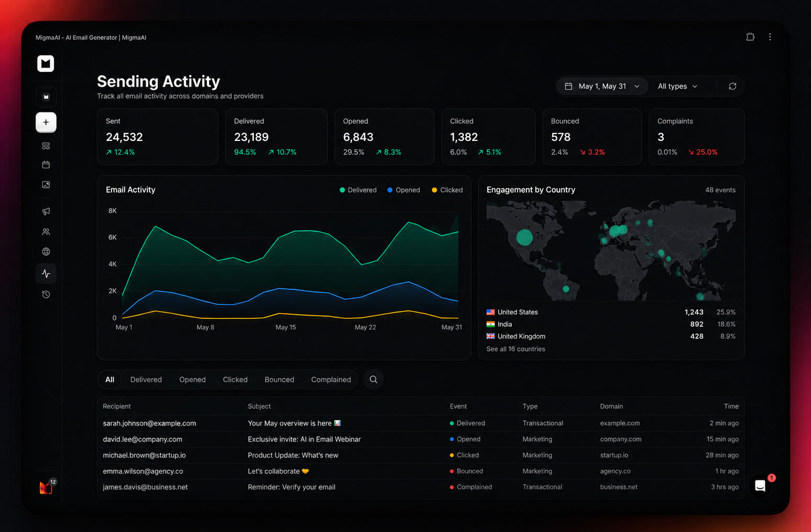
Task: Click the calendar icon in date range picker
Action: [568, 86]
